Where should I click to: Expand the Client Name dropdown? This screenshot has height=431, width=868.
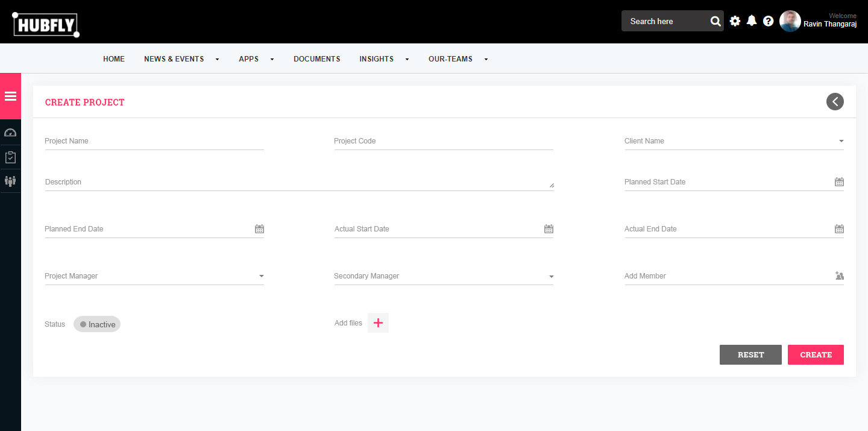click(841, 142)
